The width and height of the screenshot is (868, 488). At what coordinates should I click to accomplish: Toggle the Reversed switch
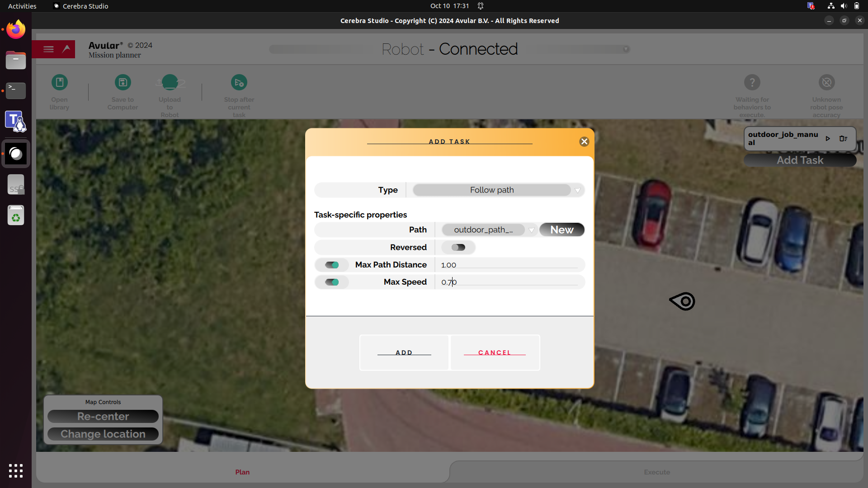point(458,248)
